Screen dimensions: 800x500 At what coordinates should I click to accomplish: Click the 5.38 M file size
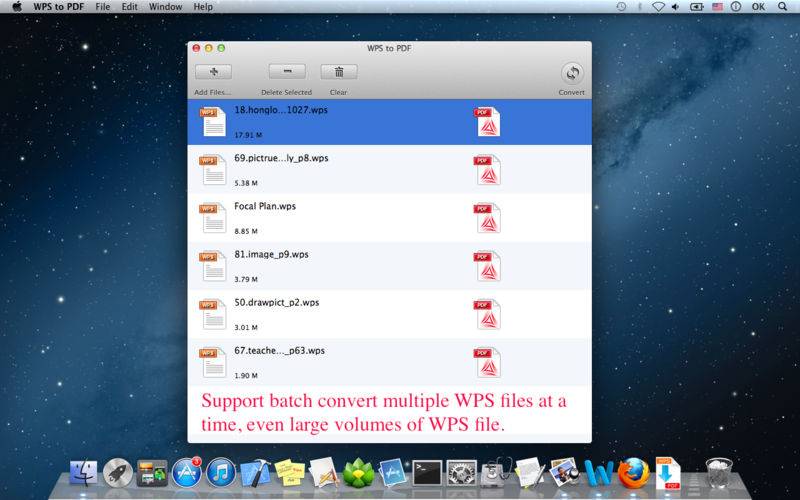(246, 183)
